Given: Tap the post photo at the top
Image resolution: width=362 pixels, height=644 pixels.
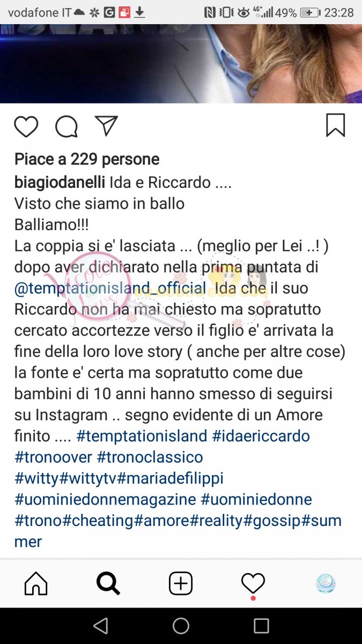Looking at the screenshot, I should pos(181,63).
